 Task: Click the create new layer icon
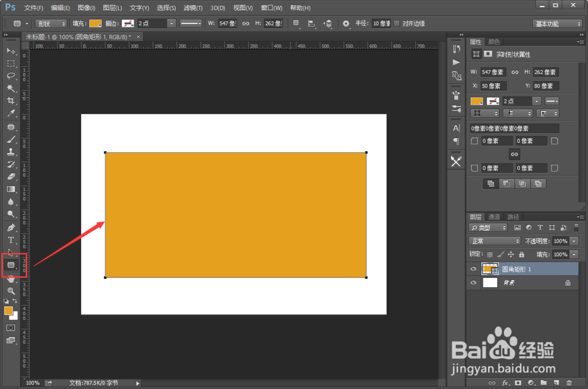(556, 383)
